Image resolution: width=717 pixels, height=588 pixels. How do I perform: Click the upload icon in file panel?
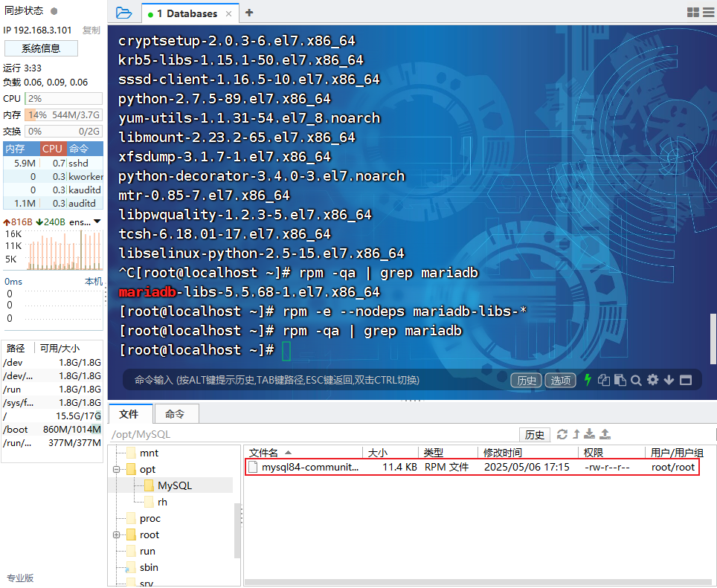(605, 434)
